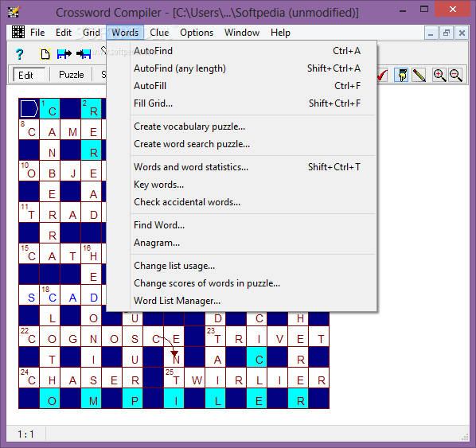Select grid cell numbered 10 containing O
Image resolution: width=476 pixels, height=448 pixels.
(29, 171)
